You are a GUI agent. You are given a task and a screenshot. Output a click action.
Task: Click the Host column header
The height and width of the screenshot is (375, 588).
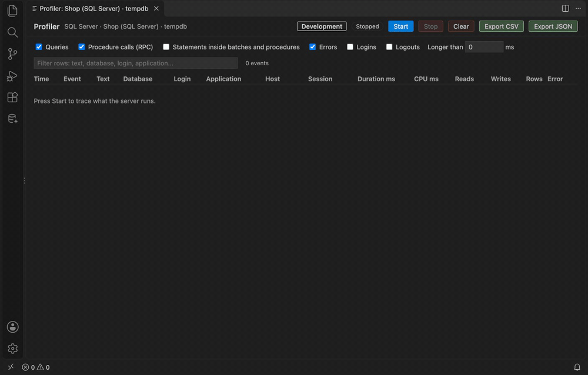(x=272, y=79)
